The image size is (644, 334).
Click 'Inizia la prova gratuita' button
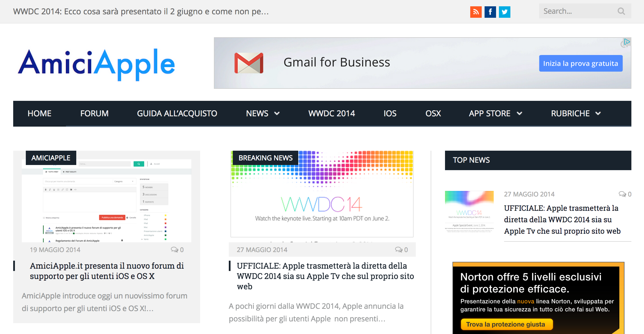pyautogui.click(x=581, y=63)
